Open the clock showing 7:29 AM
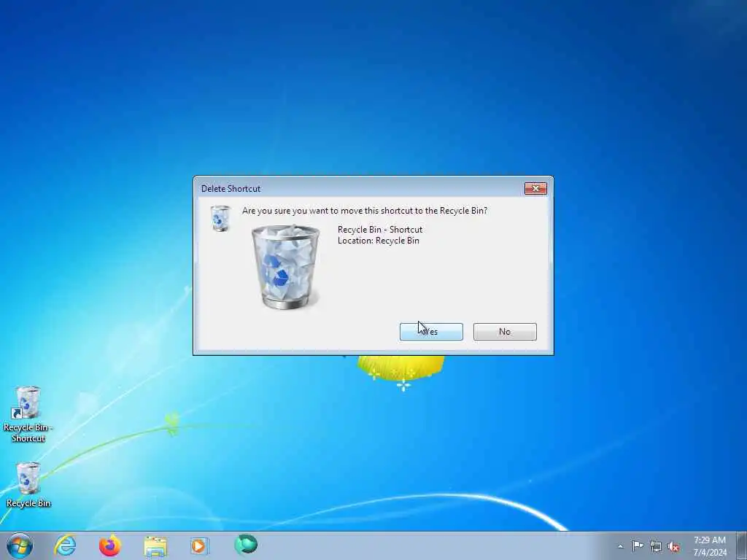Screen dimensions: 747x560 tap(710, 546)
